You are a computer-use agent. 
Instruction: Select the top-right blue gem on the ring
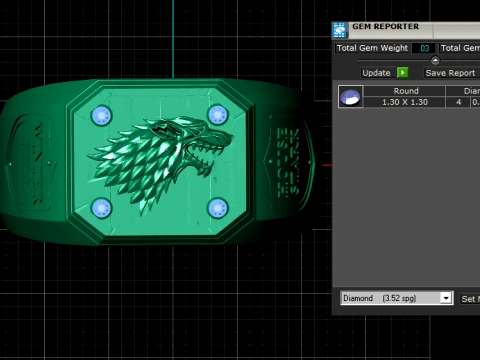pyautogui.click(x=218, y=115)
